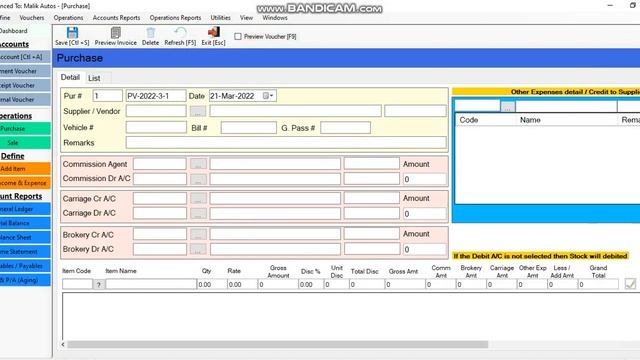This screenshot has width=640, height=360.
Task: Click the Brokery Amount field
Action: pyautogui.click(x=424, y=249)
